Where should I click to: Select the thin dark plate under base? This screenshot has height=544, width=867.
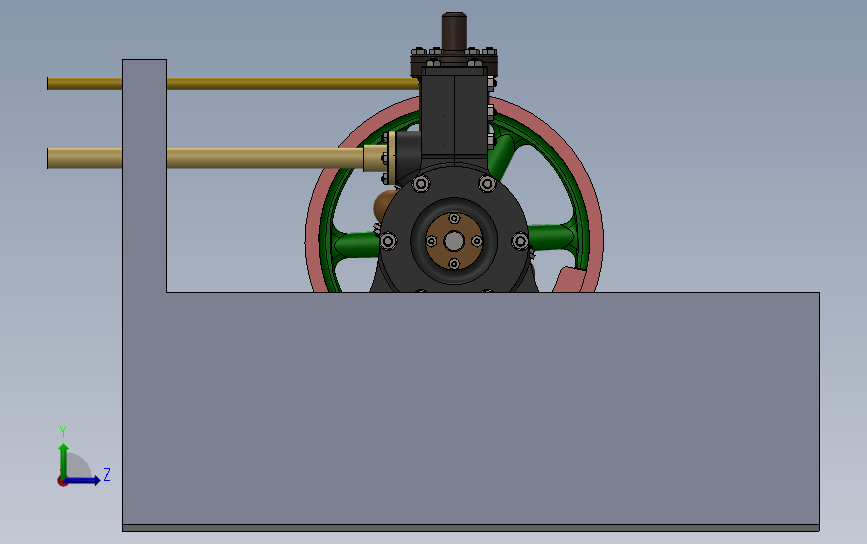click(471, 529)
